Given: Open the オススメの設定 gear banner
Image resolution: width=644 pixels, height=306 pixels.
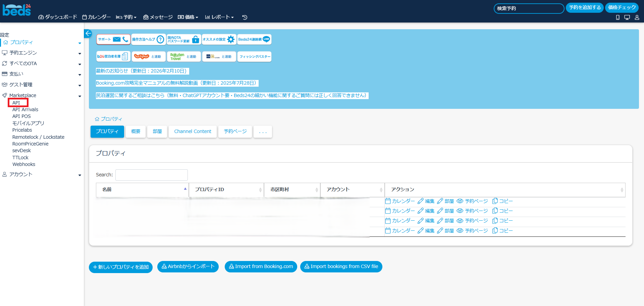Looking at the screenshot, I should point(219,39).
